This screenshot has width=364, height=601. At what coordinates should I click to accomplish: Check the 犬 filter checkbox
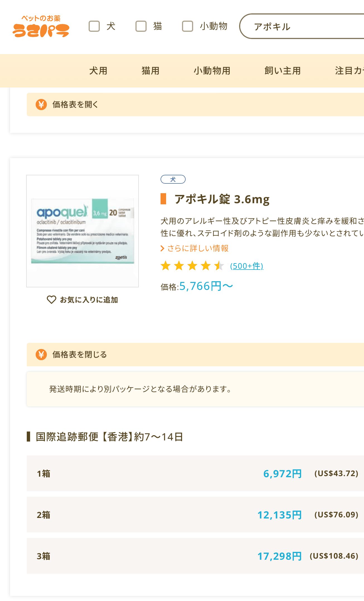pos(94,26)
